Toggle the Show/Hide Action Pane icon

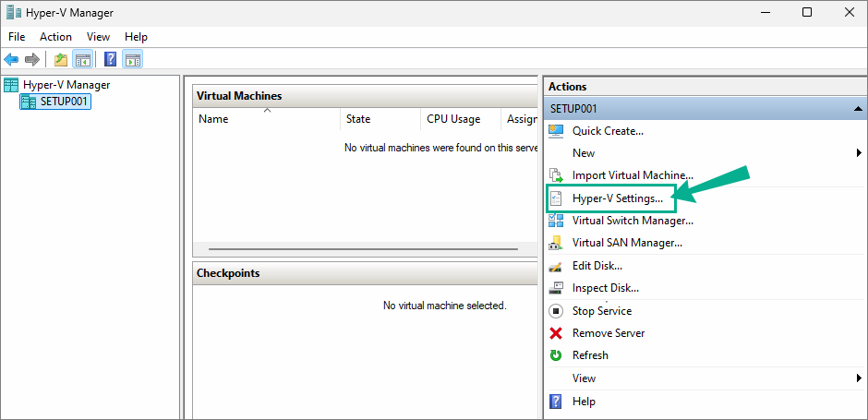(x=133, y=59)
